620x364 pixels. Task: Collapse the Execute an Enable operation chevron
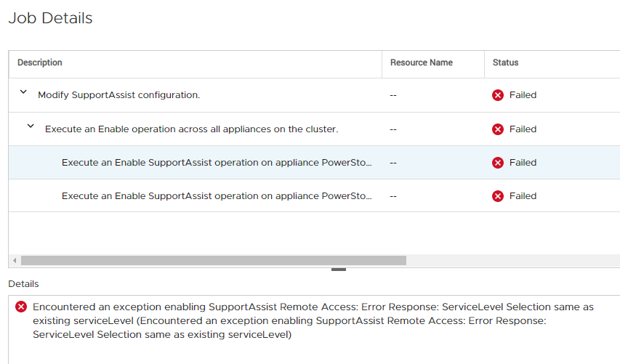pyautogui.click(x=31, y=126)
